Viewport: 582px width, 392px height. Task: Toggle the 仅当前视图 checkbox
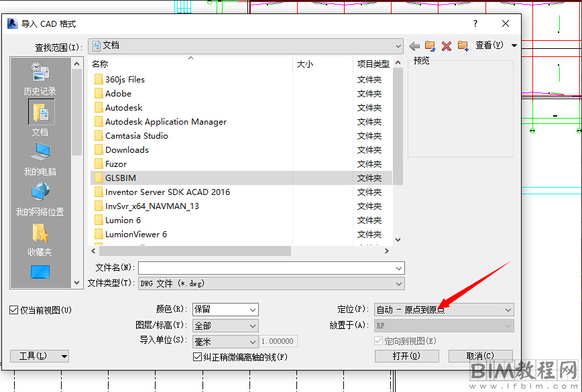click(14, 310)
